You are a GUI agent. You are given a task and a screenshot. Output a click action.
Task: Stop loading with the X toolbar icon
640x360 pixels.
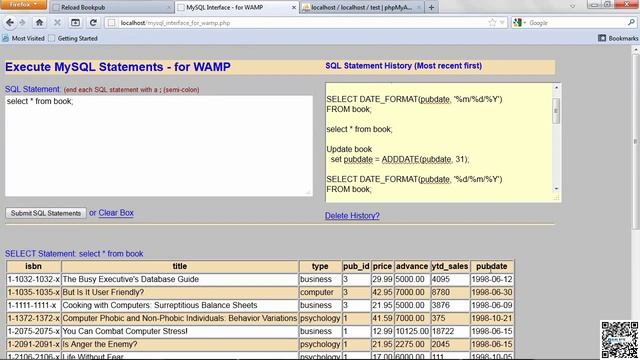pos(57,23)
